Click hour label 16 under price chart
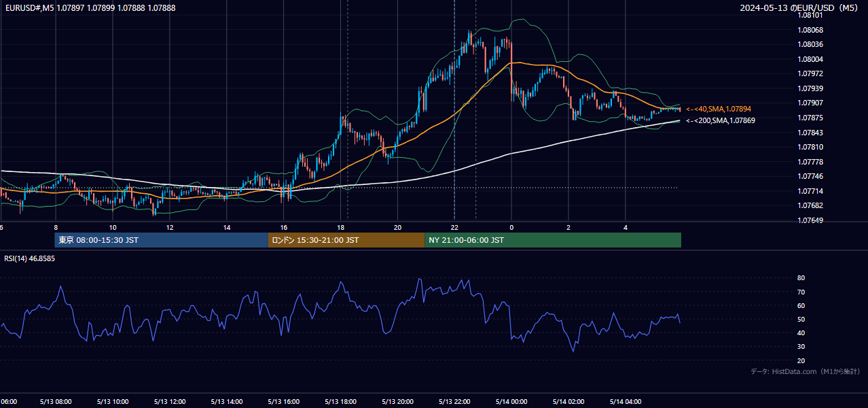The image size is (868, 408). 284,227
